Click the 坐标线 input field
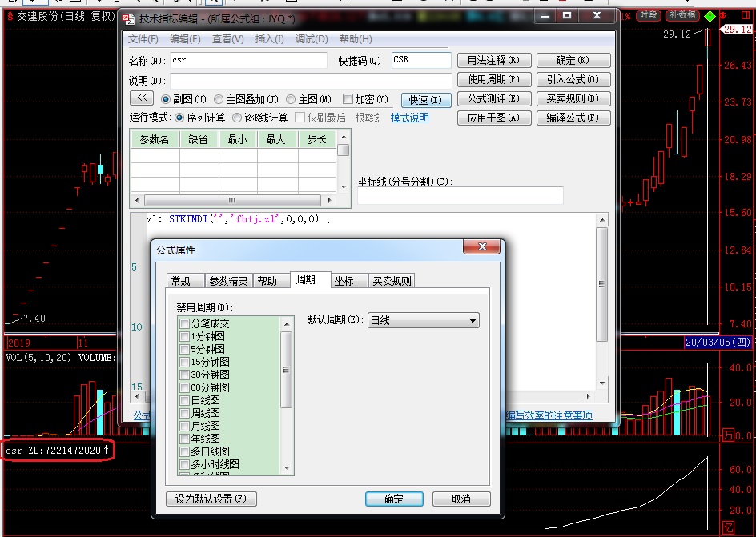This screenshot has width=756, height=537. [460, 195]
